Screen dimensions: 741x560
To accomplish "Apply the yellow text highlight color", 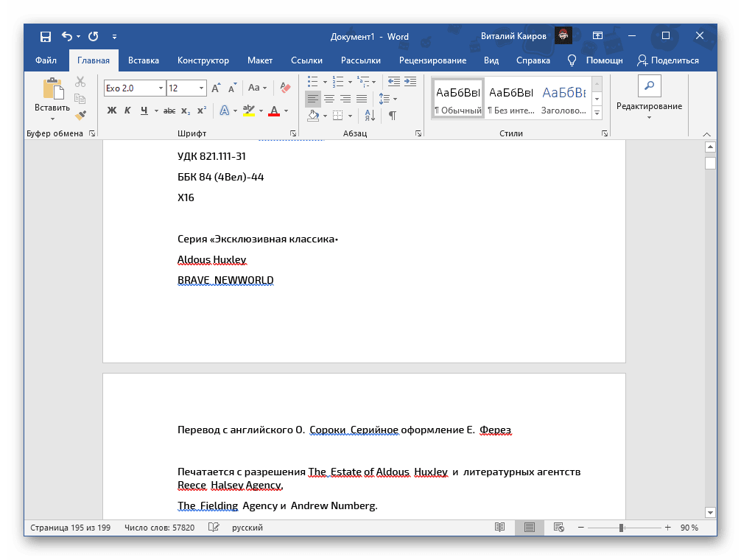I will click(x=248, y=111).
